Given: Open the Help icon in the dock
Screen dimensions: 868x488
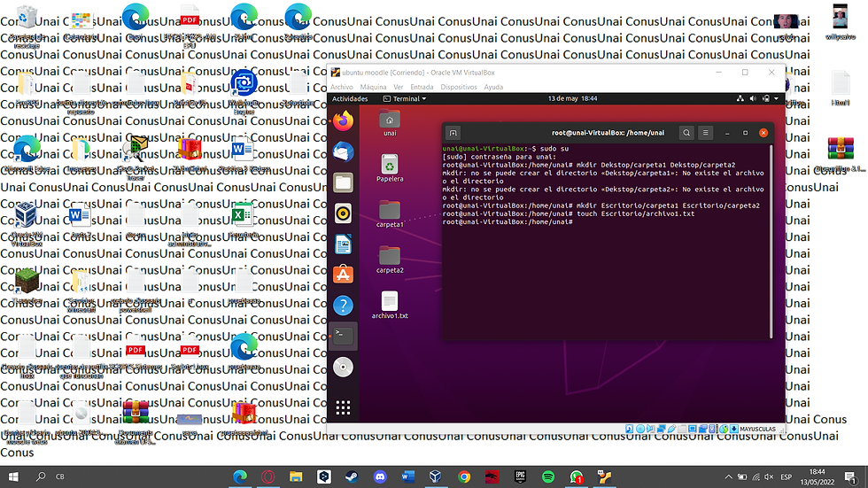Looking at the screenshot, I should 343,306.
